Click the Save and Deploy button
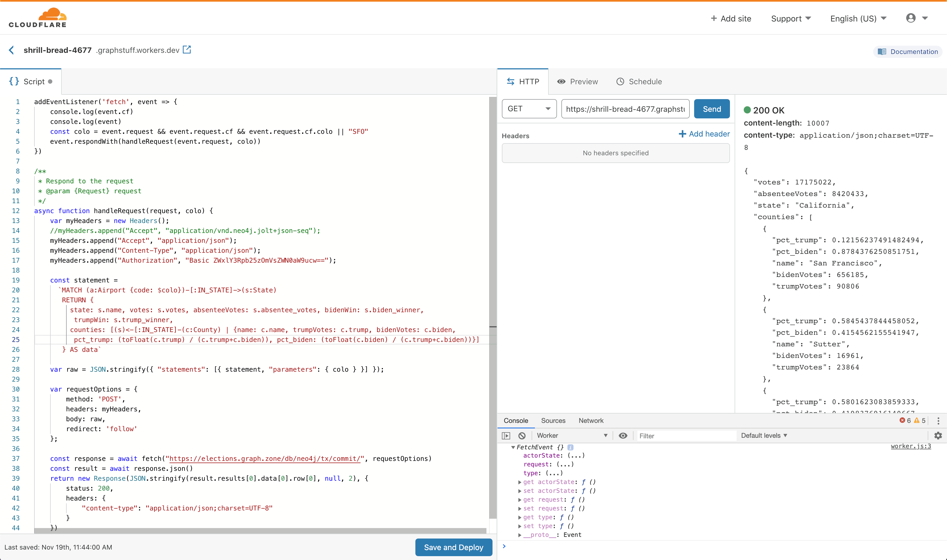 tap(453, 547)
